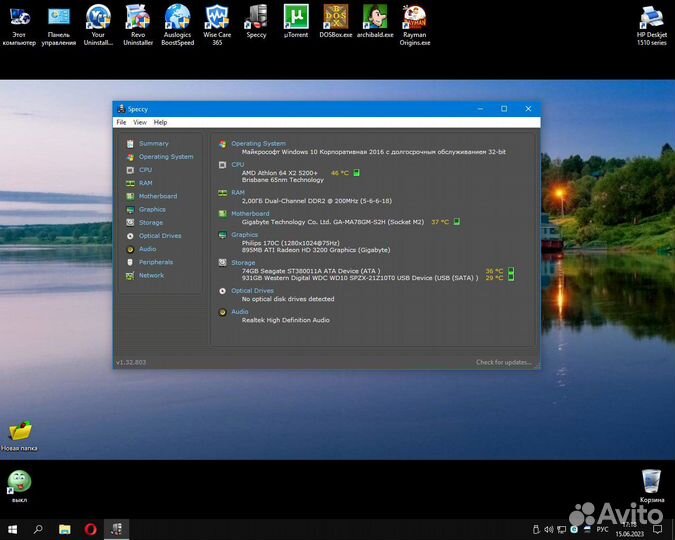Click the Windows logo icon beside Operating System

[223, 144]
